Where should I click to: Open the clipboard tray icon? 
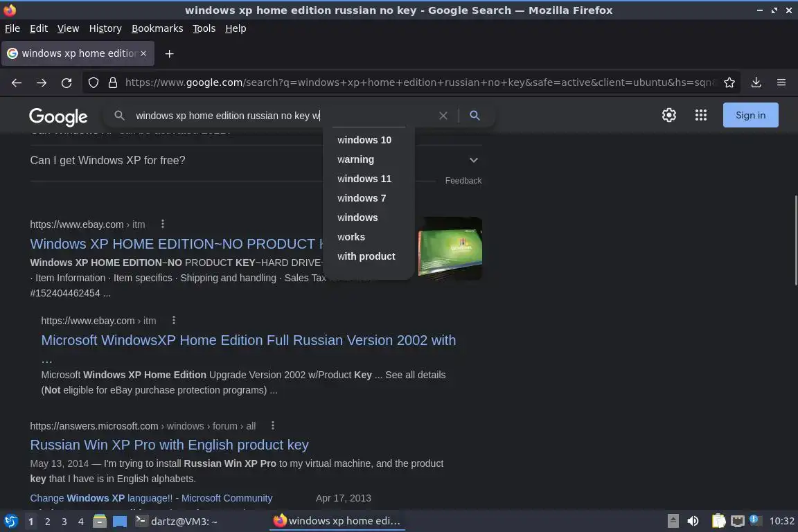click(x=718, y=522)
